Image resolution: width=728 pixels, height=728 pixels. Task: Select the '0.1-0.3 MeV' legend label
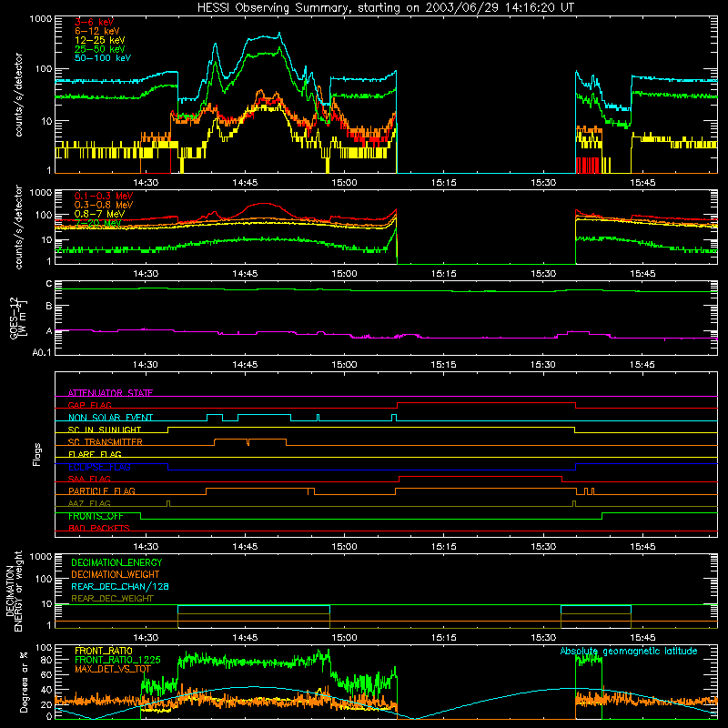click(x=104, y=196)
